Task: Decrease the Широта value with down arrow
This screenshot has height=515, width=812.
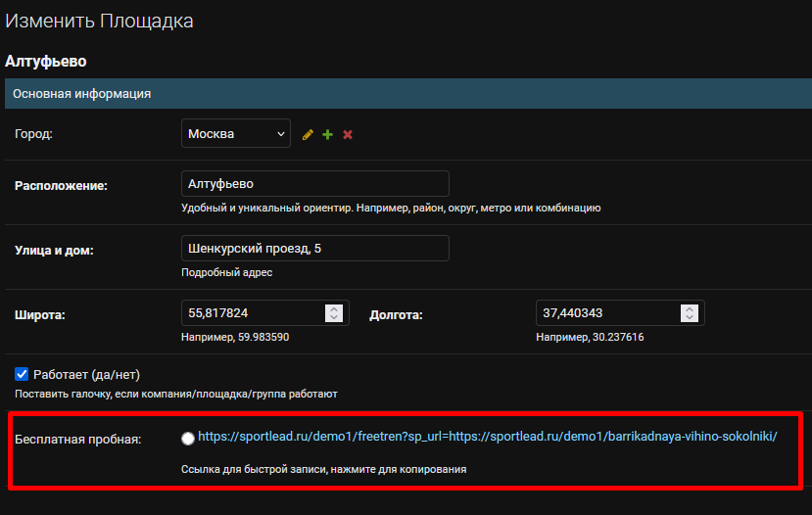Action: tap(334, 317)
